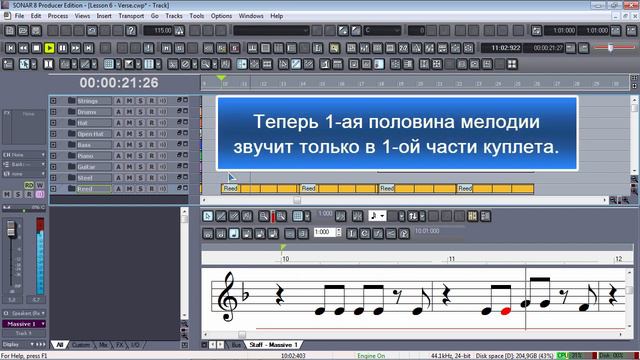640x360 pixels.
Task: Toggle input echo on the Hat track
Action: [162, 122]
